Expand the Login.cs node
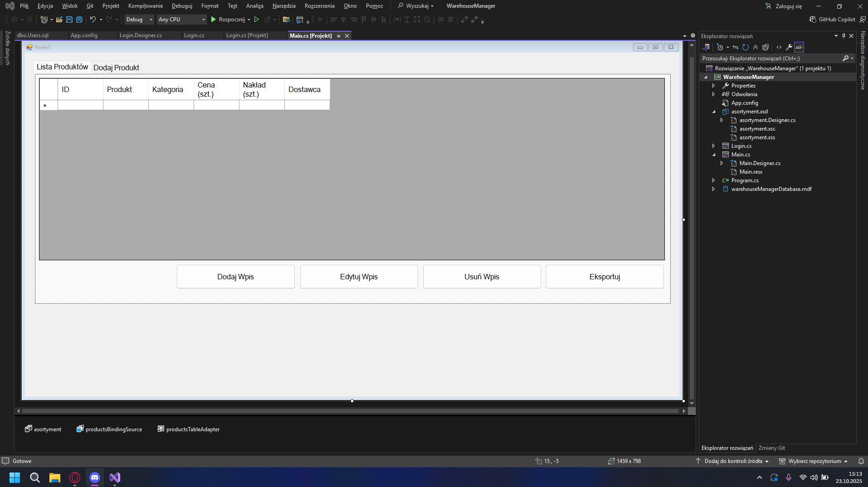Viewport: 868px width, 487px height. (713, 146)
